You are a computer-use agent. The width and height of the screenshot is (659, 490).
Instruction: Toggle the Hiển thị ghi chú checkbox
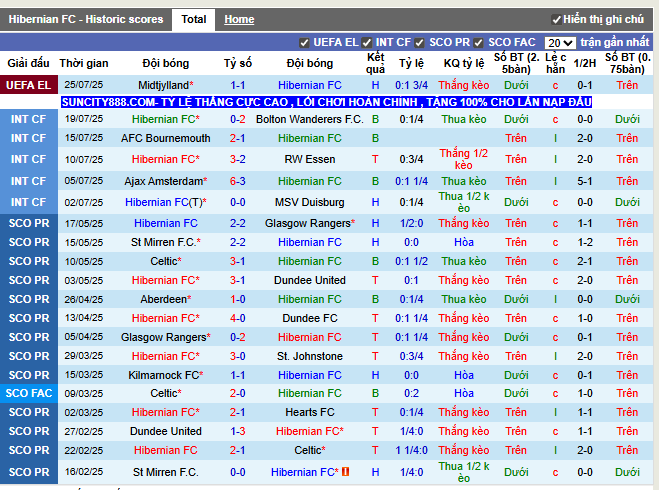click(x=556, y=20)
